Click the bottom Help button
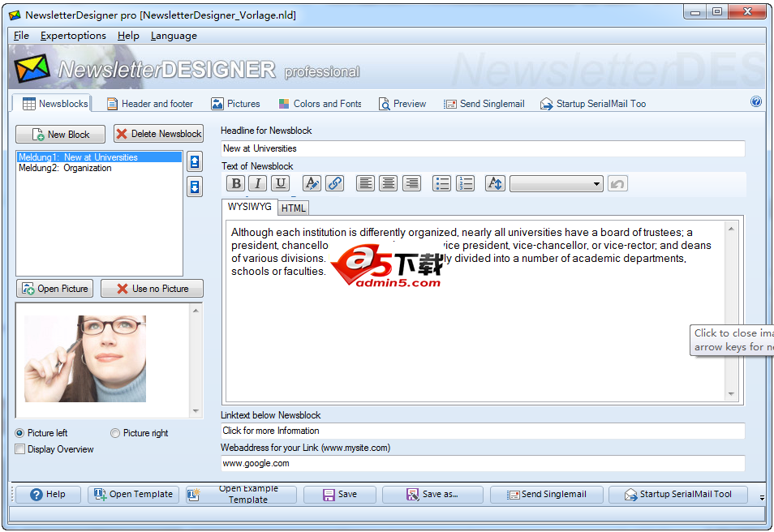The image size is (774, 532). coord(47,494)
